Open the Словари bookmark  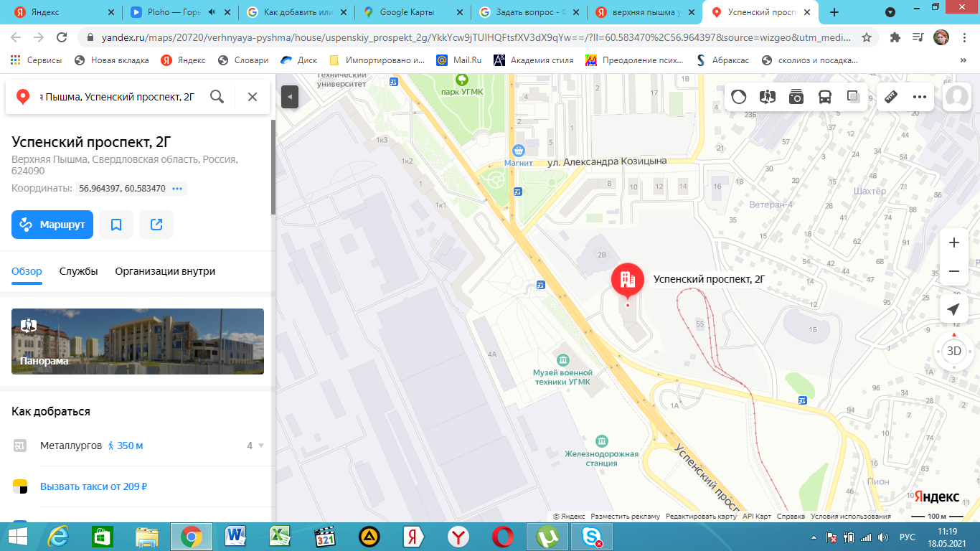243,60
